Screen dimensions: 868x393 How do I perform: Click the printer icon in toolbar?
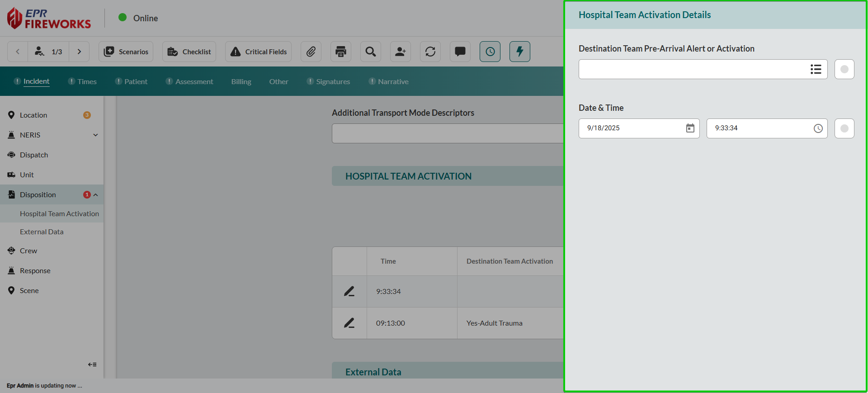click(341, 52)
